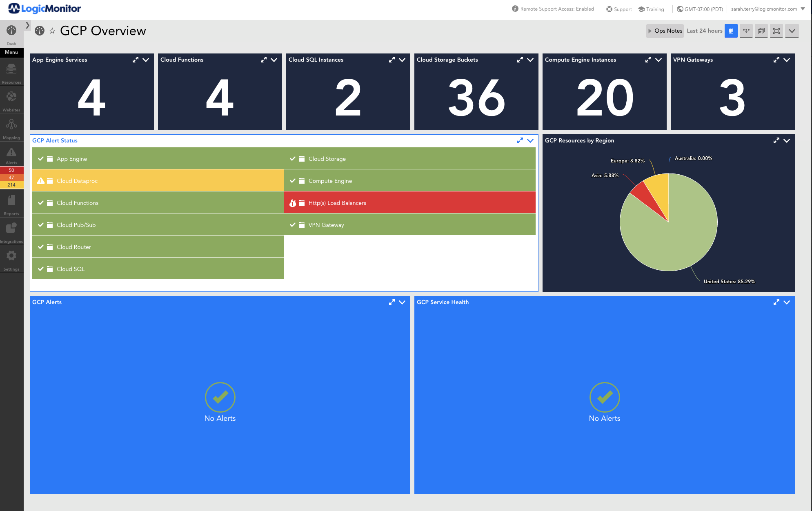Viewport: 812px width, 511px height.
Task: Maximize the Cloud Storage Buckets widget
Action: pos(520,60)
